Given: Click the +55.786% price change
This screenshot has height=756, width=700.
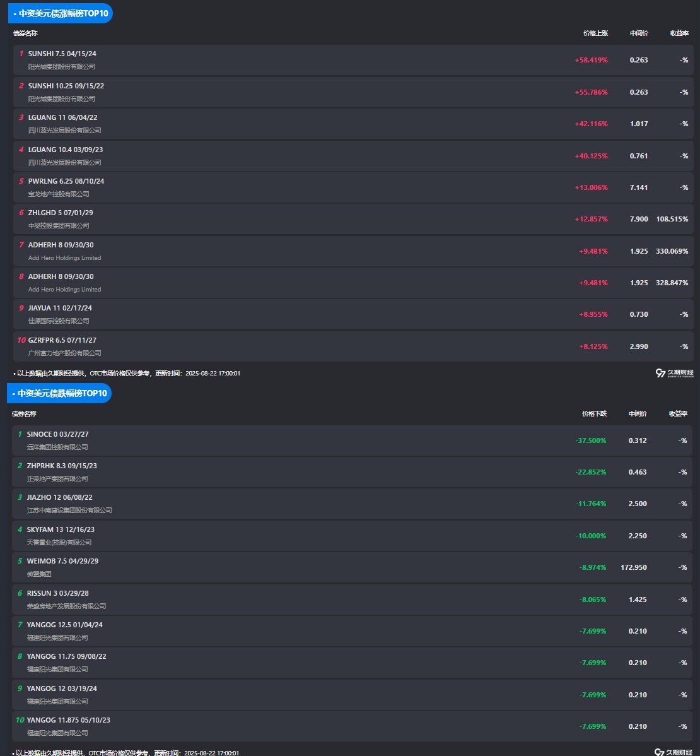Looking at the screenshot, I should 591,92.
